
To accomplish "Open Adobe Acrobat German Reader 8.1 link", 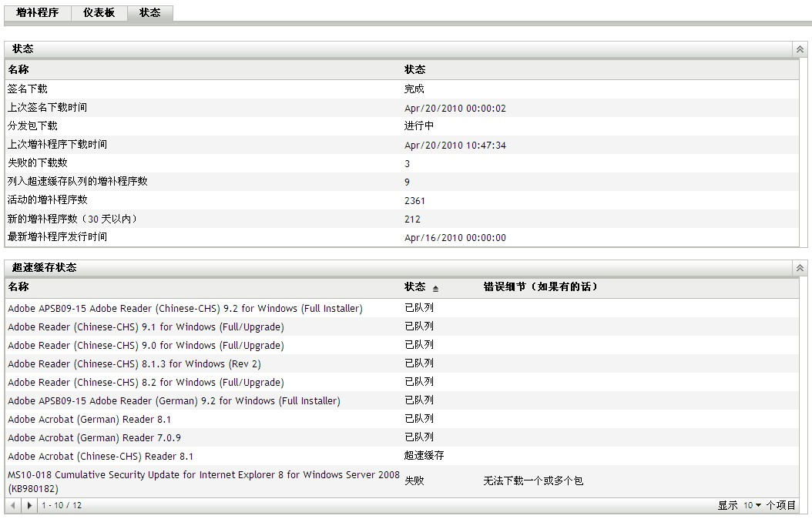I will coord(89,420).
